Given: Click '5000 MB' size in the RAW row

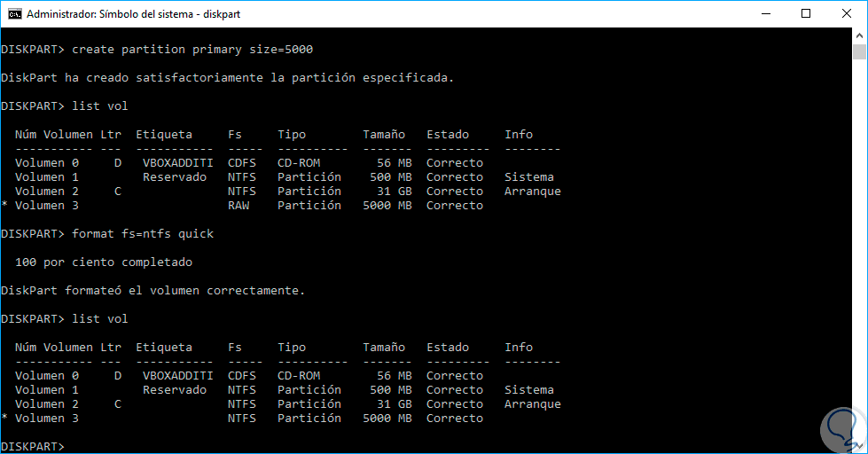Looking at the screenshot, I should tap(387, 206).
